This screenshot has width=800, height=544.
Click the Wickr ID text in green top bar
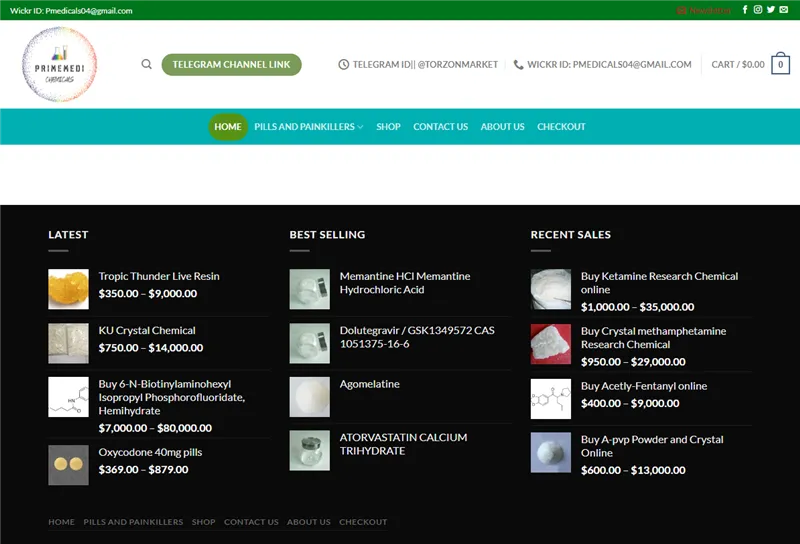pos(71,10)
